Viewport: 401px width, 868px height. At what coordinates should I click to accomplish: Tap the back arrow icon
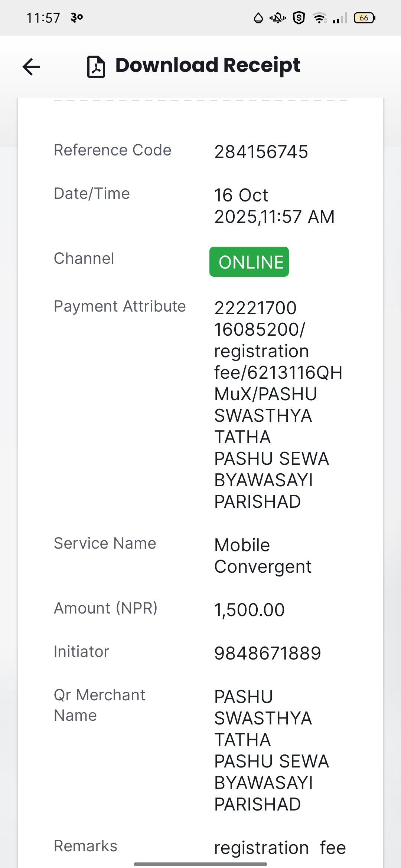pyautogui.click(x=31, y=67)
